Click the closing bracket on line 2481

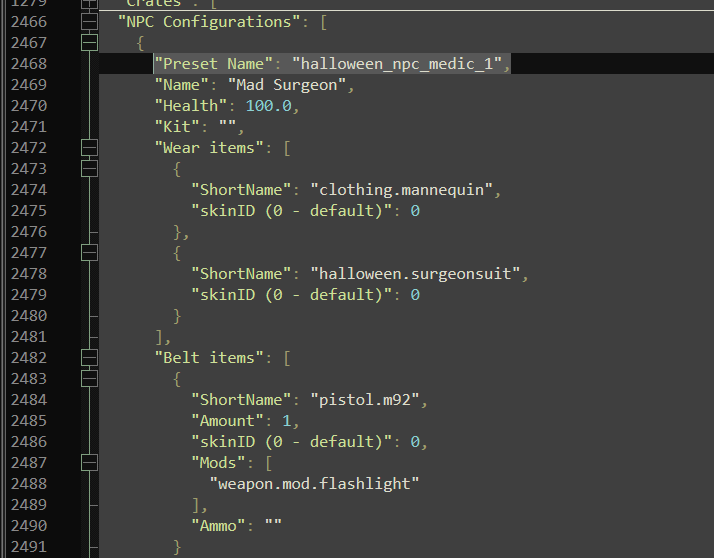click(x=159, y=337)
